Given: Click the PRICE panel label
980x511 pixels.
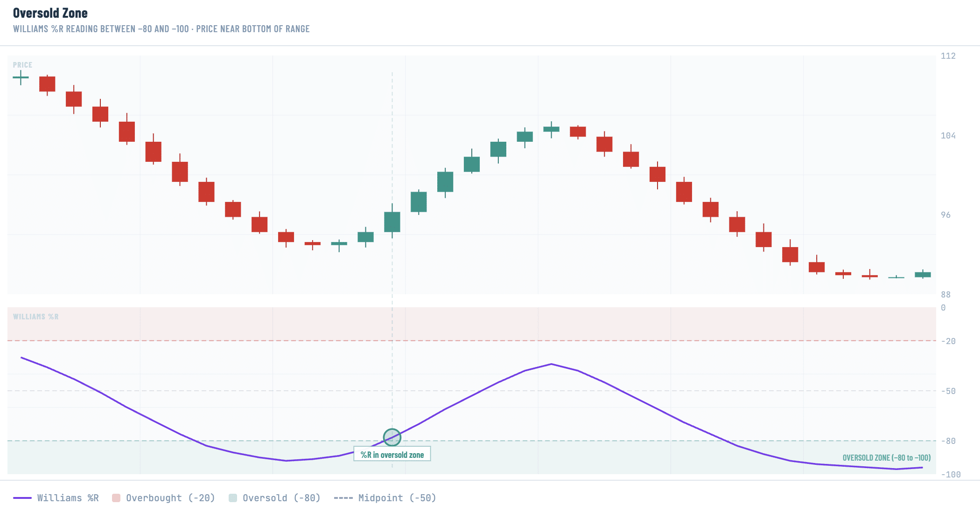Looking at the screenshot, I should pos(22,65).
